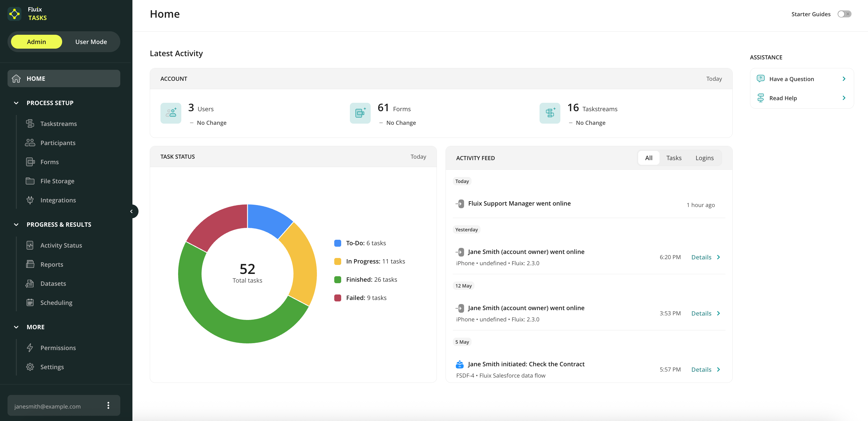The image size is (868, 421).
Task: Open account menu three-dot button
Action: [x=108, y=405]
